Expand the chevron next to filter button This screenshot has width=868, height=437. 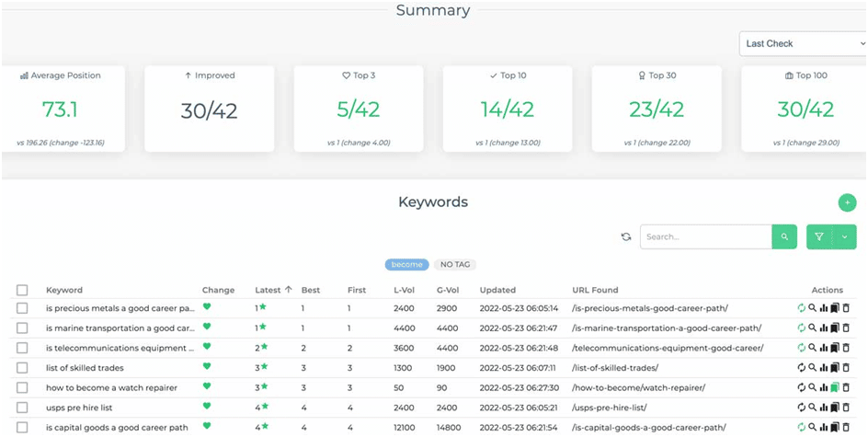point(844,236)
